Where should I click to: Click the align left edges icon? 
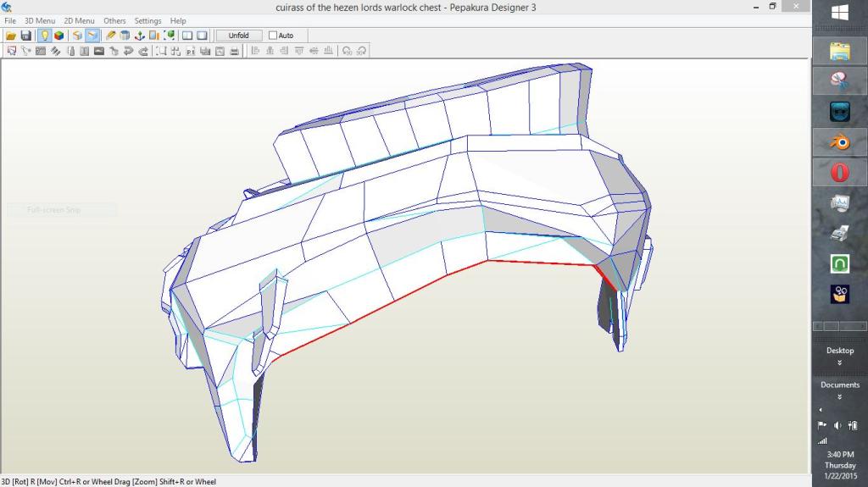pos(255,51)
